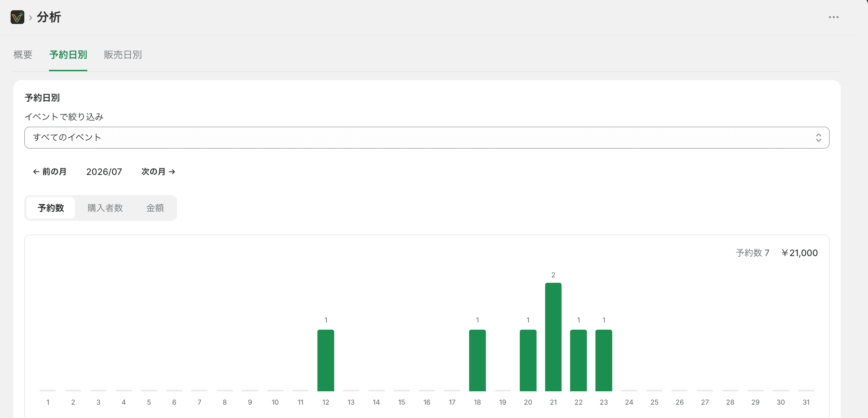Click axis label 31 on the chart
This screenshot has width=868, height=418.
(x=806, y=402)
